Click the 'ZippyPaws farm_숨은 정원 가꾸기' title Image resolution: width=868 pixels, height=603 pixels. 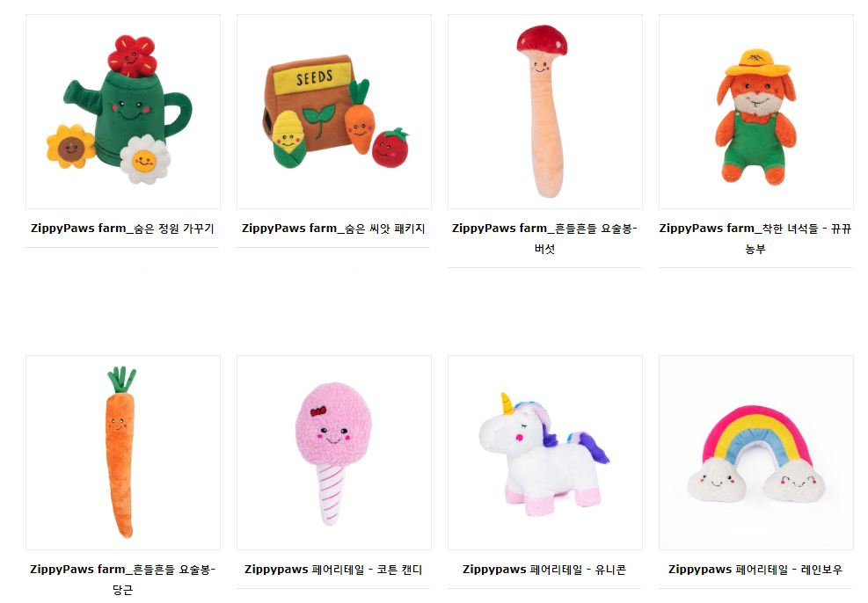point(122,229)
